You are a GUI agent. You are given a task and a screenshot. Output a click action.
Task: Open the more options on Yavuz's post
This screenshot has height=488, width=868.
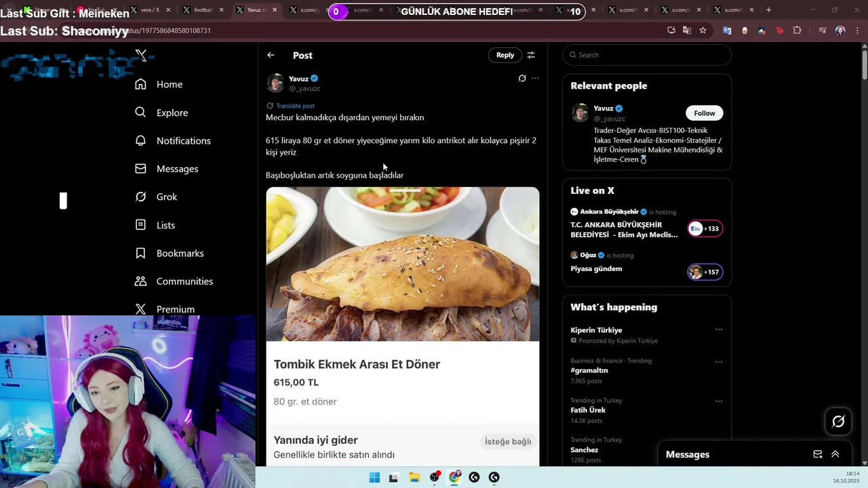535,78
